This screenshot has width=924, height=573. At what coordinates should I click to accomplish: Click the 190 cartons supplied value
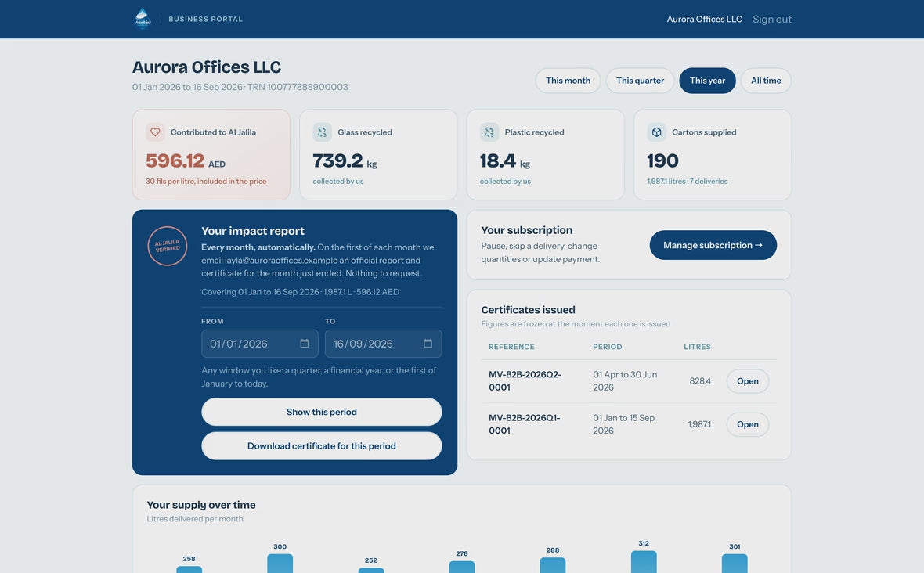coord(663,160)
